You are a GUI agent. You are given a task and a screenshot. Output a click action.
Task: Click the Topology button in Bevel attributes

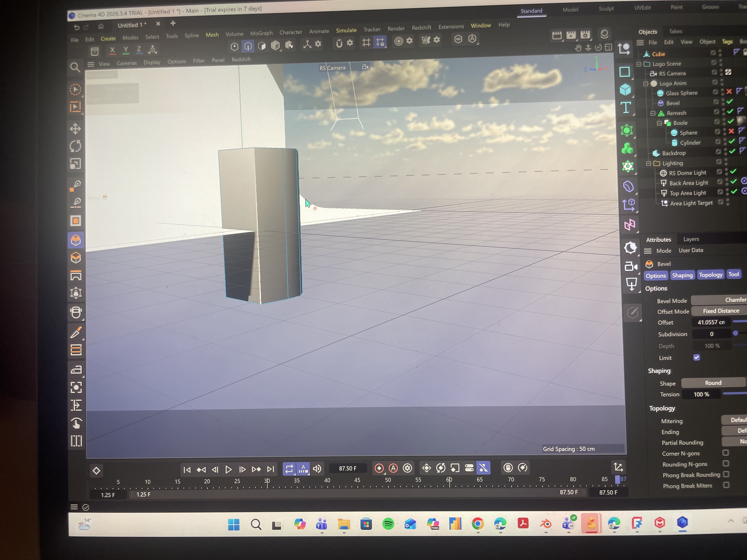[711, 275]
